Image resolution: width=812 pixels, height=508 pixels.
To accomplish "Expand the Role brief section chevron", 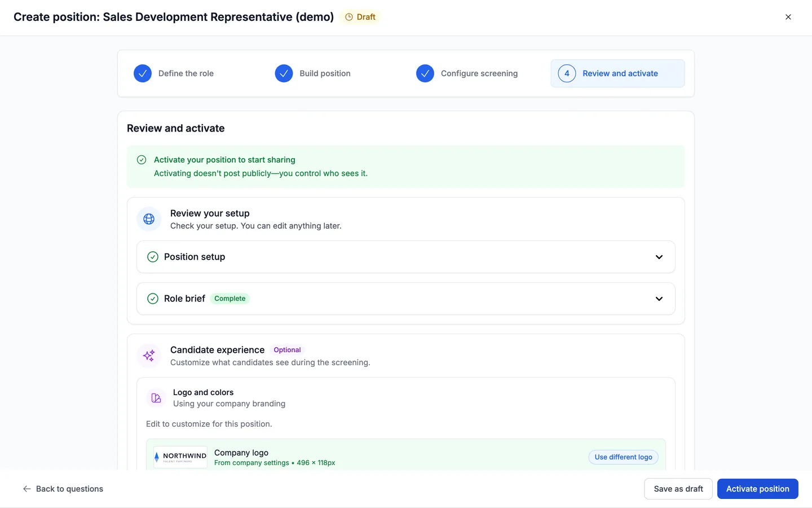I will pos(659,299).
